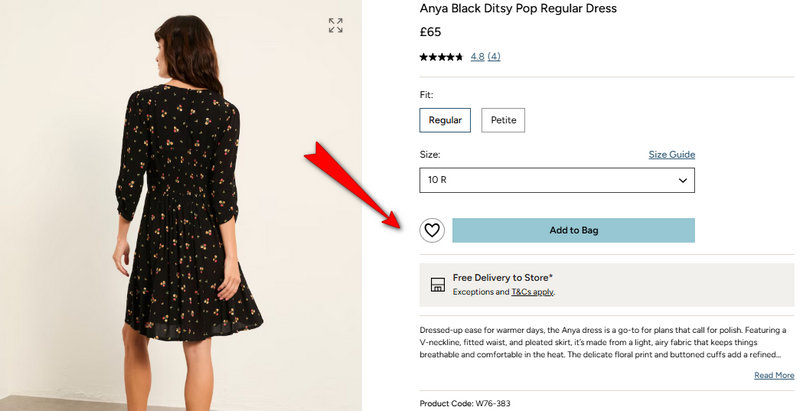Click the Anya Black Ditsy Pop title
Viewport: 800px width, 411px height.
(518, 9)
